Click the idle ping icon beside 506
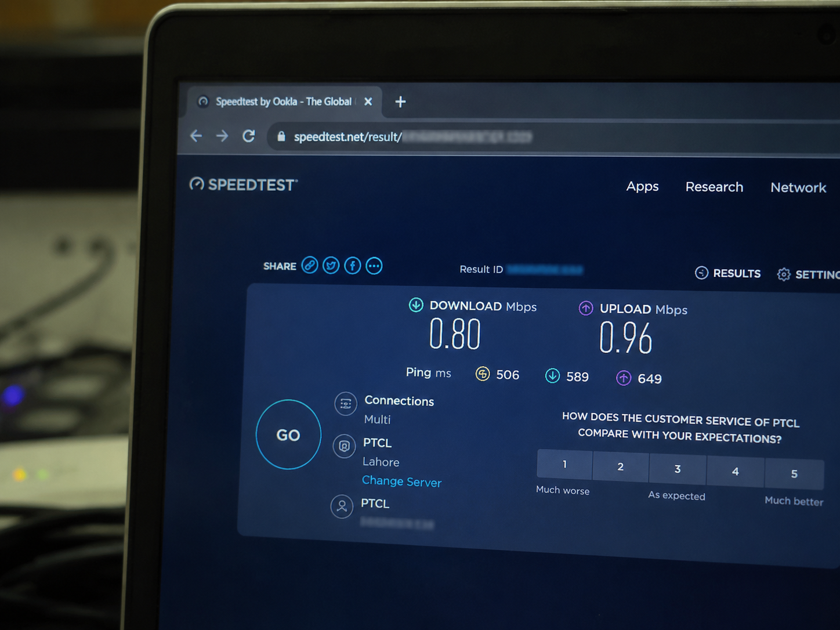The width and height of the screenshot is (840, 630). click(483, 374)
